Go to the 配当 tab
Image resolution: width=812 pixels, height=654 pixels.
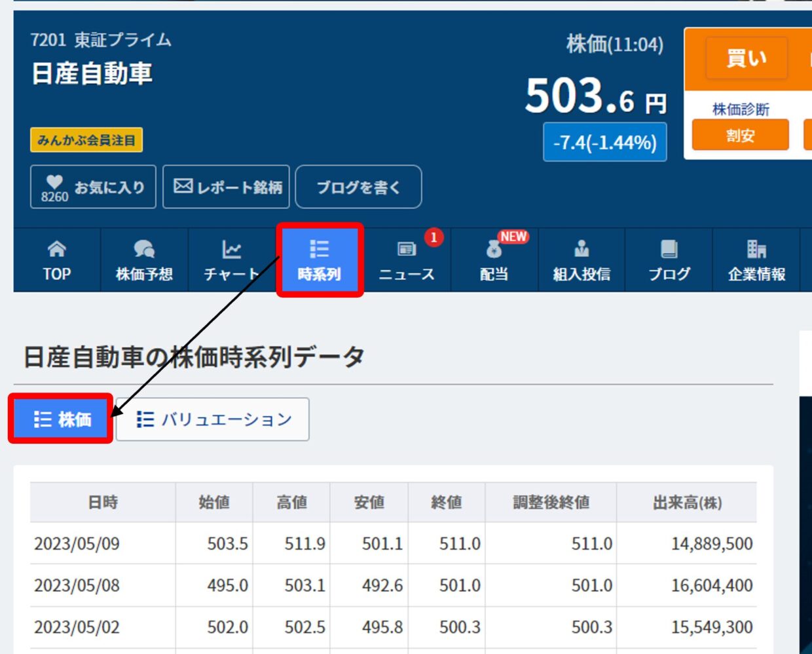pos(494,260)
